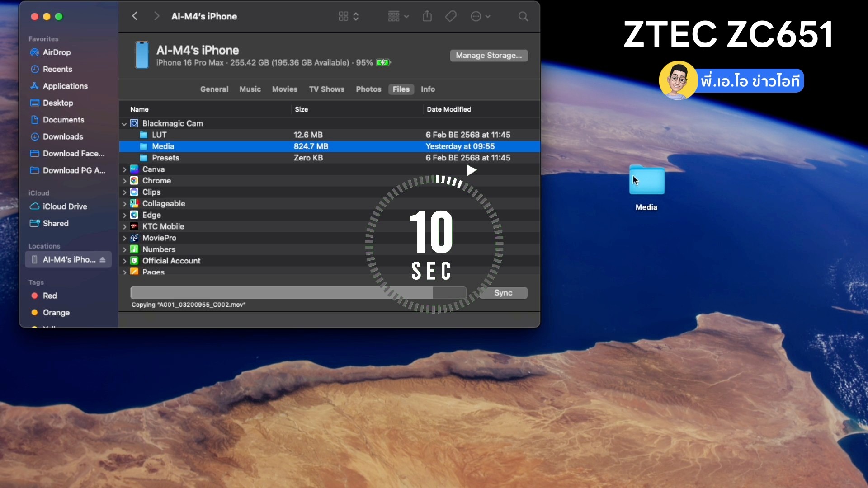The height and width of the screenshot is (488, 868).
Task: Switch to the TV Shows tab
Action: [327, 89]
